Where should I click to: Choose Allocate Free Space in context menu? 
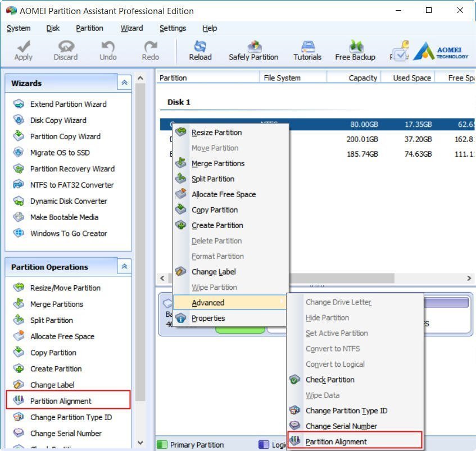231,194
